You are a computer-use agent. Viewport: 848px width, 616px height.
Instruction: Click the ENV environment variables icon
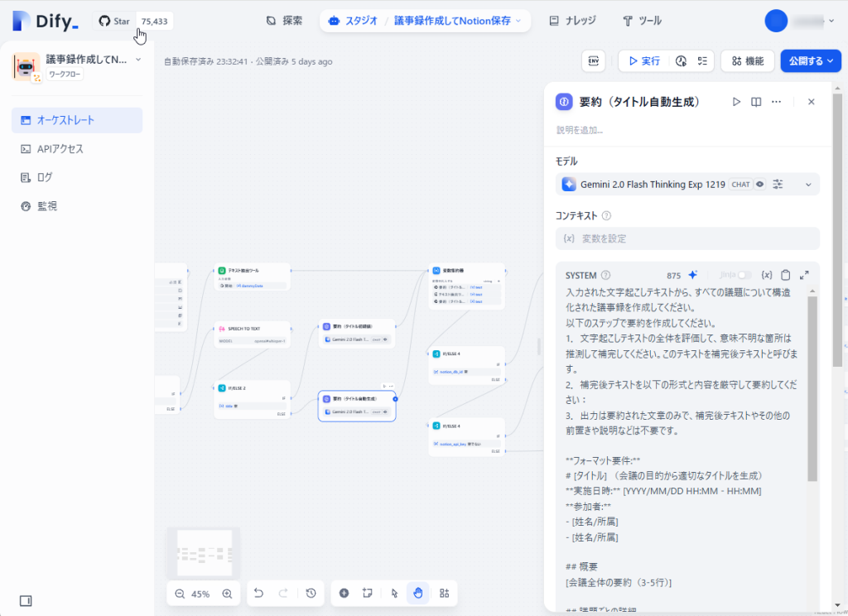click(593, 61)
